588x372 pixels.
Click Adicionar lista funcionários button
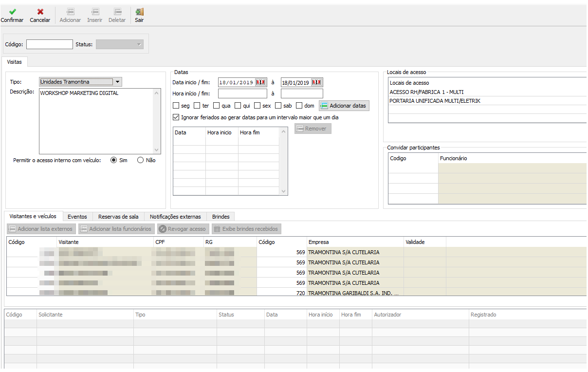(116, 229)
